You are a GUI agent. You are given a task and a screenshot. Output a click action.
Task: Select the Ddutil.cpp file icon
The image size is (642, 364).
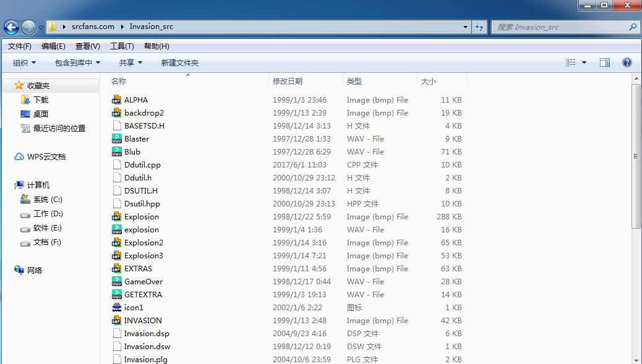[x=117, y=165]
